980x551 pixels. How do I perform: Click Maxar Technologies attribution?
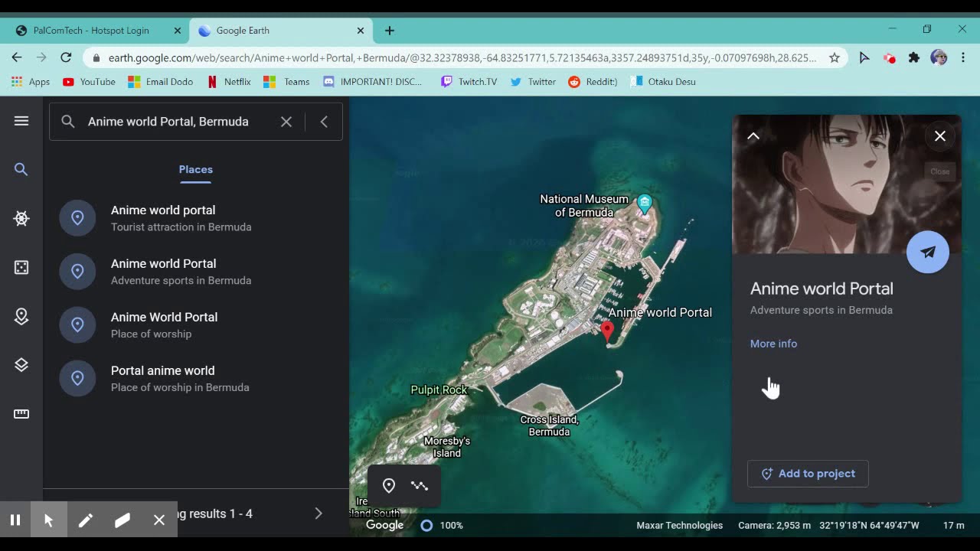[x=680, y=525]
